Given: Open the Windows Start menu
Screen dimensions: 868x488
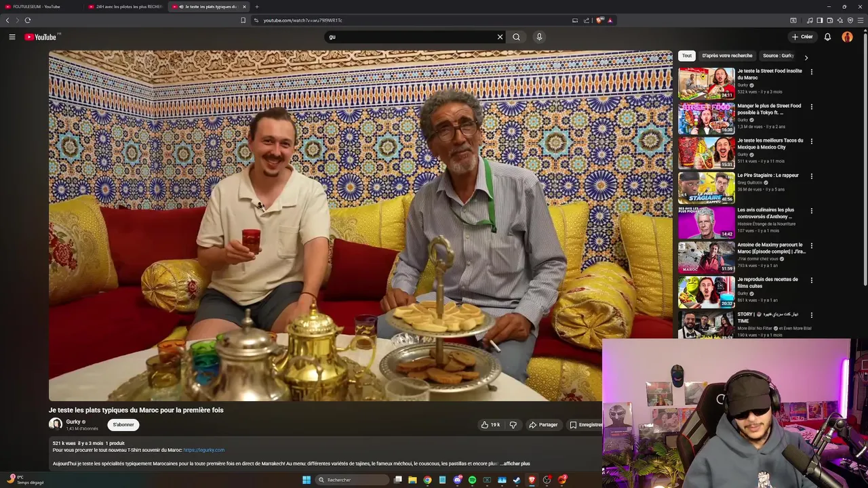Looking at the screenshot, I should pyautogui.click(x=307, y=480).
